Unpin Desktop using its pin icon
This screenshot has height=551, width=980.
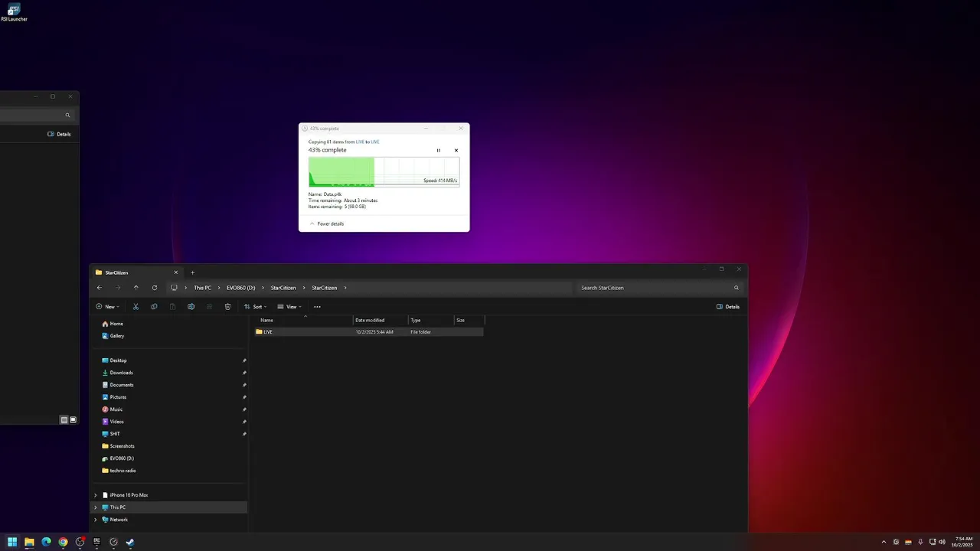(x=244, y=360)
